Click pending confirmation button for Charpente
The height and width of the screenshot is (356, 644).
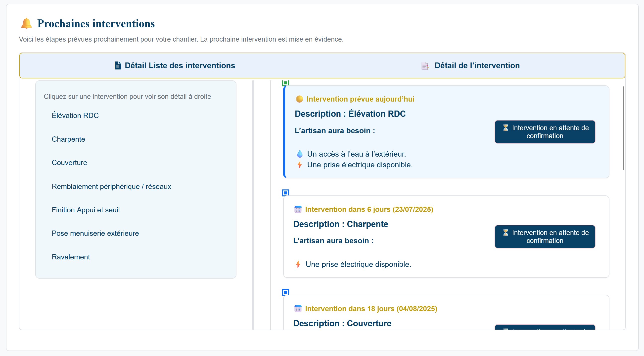[545, 237]
